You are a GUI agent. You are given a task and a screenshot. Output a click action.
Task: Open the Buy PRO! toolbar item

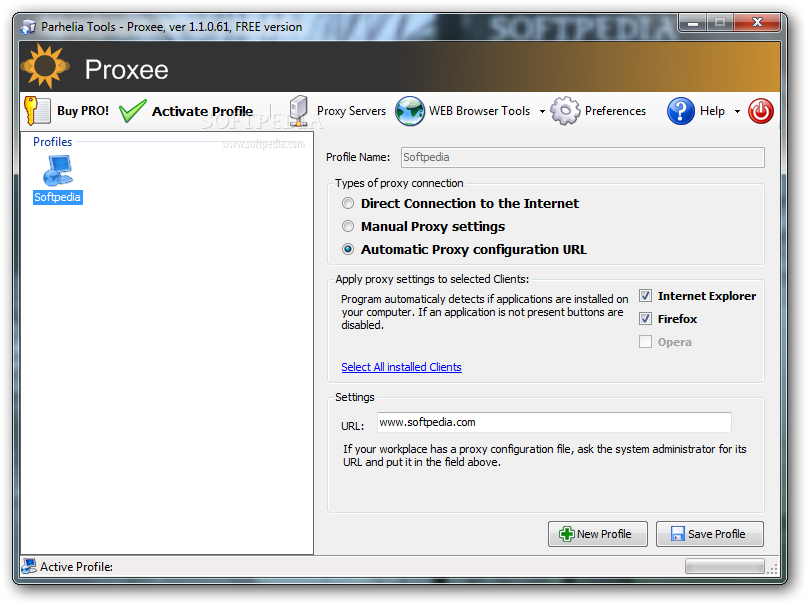coord(83,111)
